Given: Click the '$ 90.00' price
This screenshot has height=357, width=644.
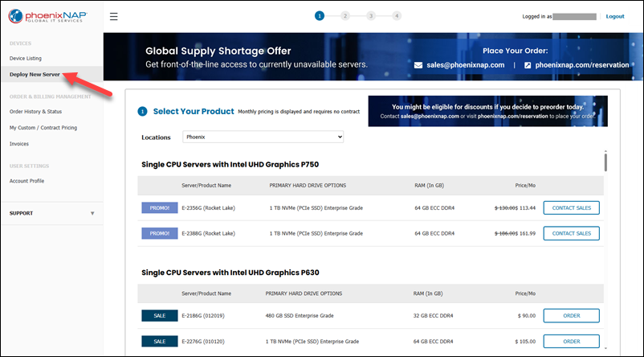Looking at the screenshot, I should click(527, 316).
